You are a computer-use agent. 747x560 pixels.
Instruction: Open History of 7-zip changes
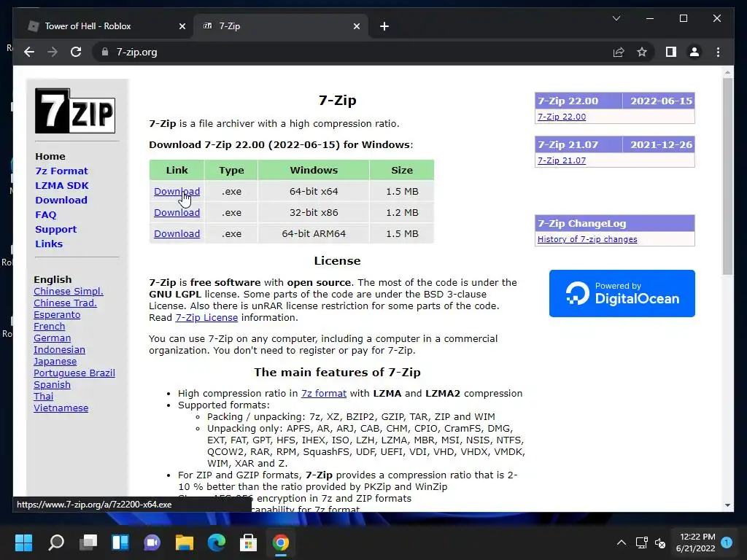[x=587, y=239]
